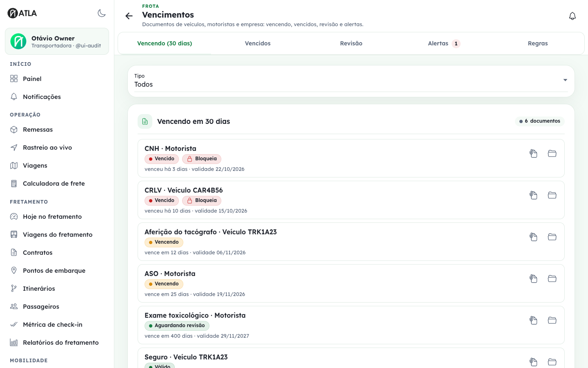Open the folder for Aferição do tacógrafo
The height and width of the screenshot is (368, 588).
(x=552, y=237)
